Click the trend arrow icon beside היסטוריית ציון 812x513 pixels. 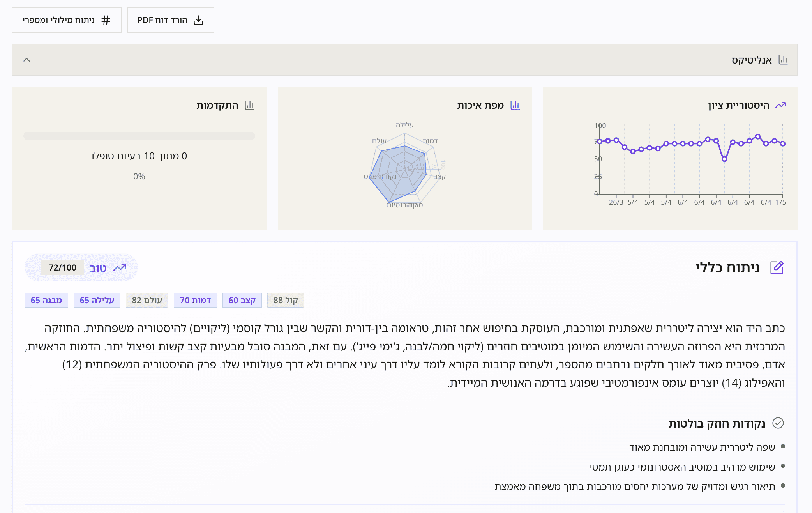pos(780,105)
